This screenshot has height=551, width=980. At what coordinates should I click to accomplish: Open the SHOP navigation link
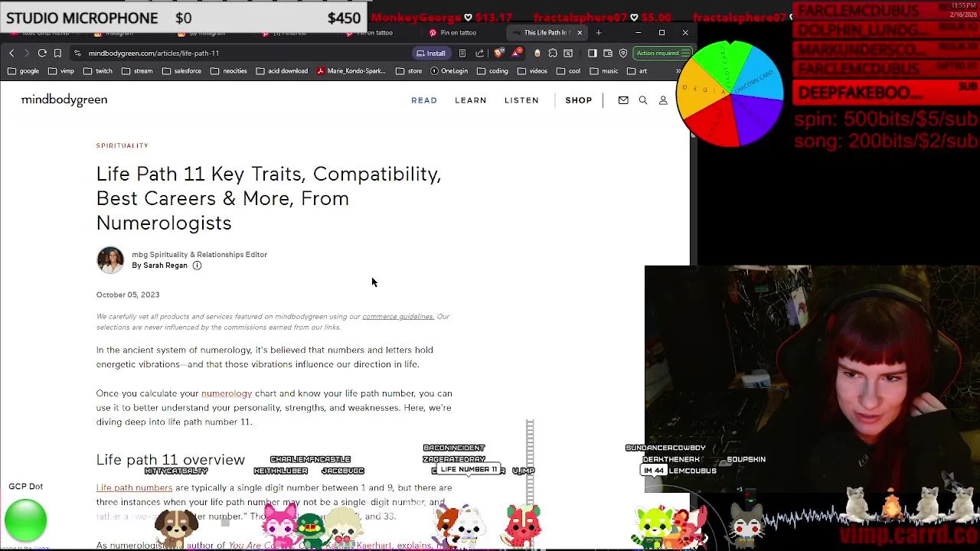click(x=579, y=100)
